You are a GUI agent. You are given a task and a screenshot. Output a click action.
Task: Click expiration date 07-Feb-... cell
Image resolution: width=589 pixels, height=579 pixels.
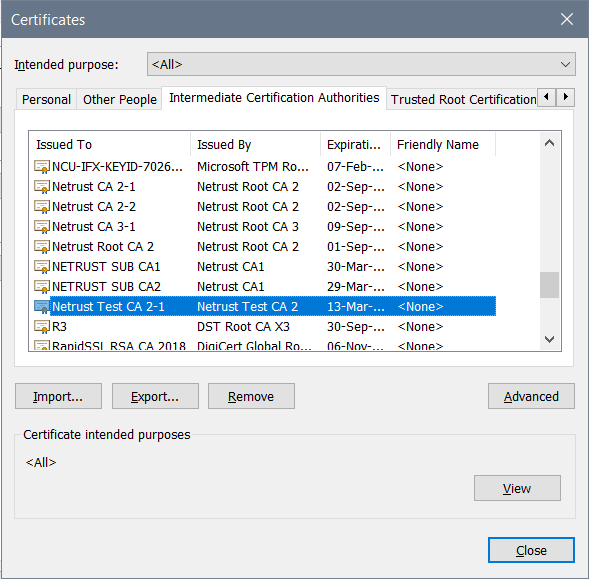click(355, 166)
